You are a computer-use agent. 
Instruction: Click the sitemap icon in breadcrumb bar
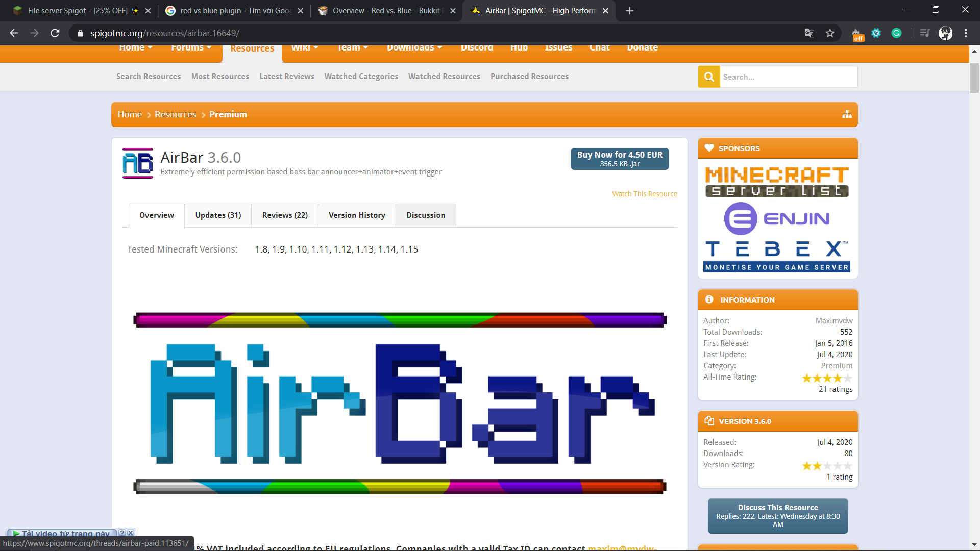847,114
